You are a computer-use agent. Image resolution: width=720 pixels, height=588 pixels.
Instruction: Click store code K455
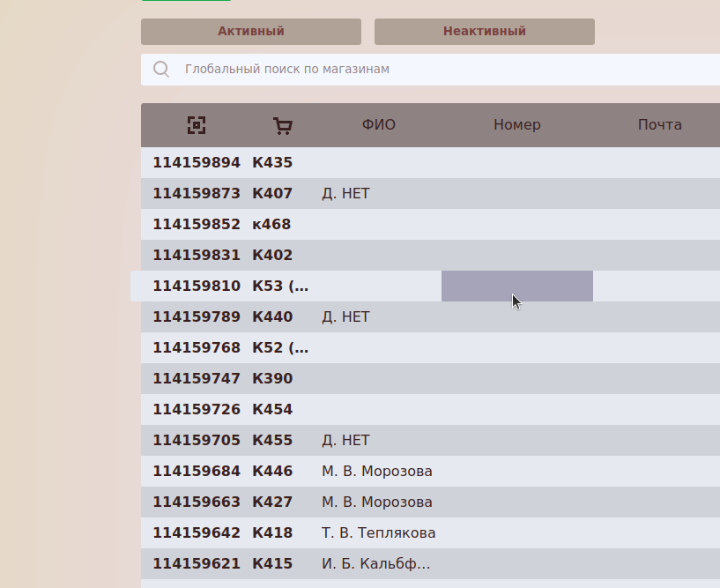(272, 441)
